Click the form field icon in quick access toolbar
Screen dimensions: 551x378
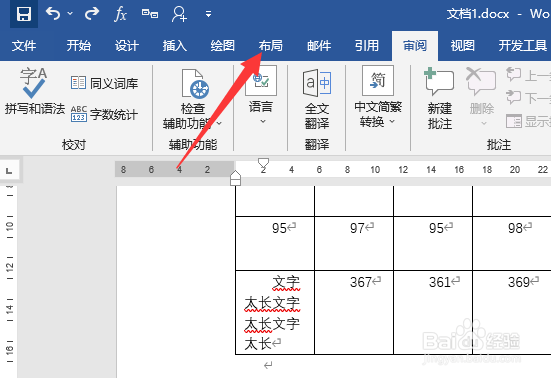(150, 14)
